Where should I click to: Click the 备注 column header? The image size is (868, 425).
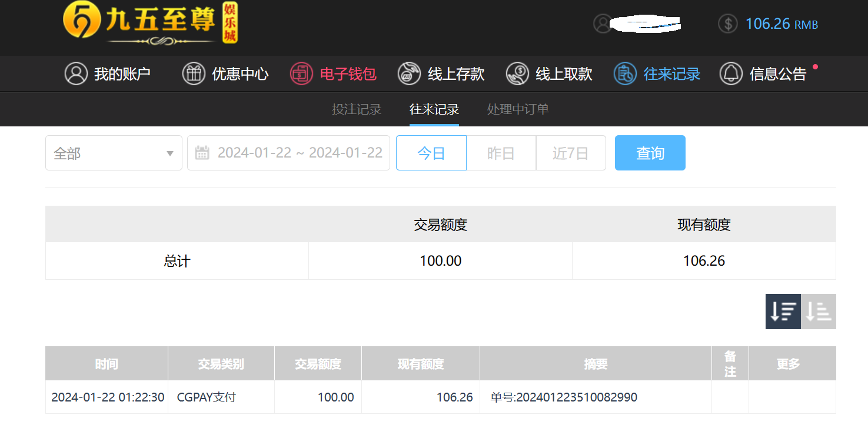(x=730, y=364)
